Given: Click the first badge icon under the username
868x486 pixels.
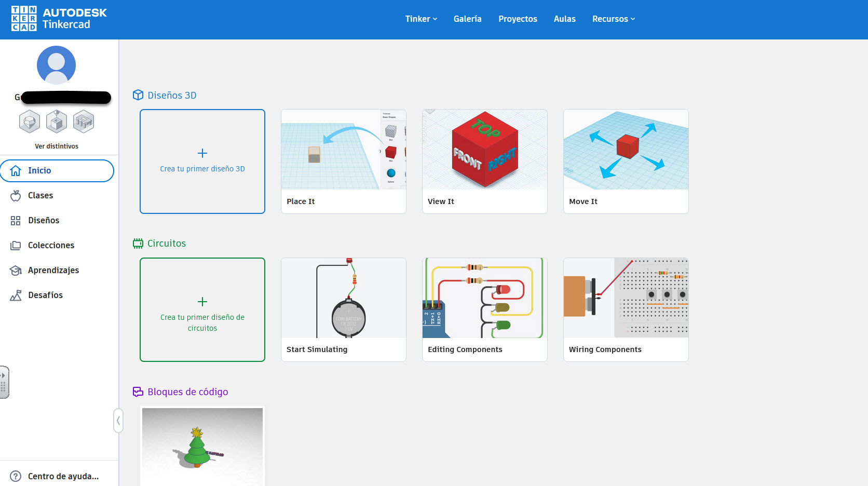Looking at the screenshot, I should 30,122.
